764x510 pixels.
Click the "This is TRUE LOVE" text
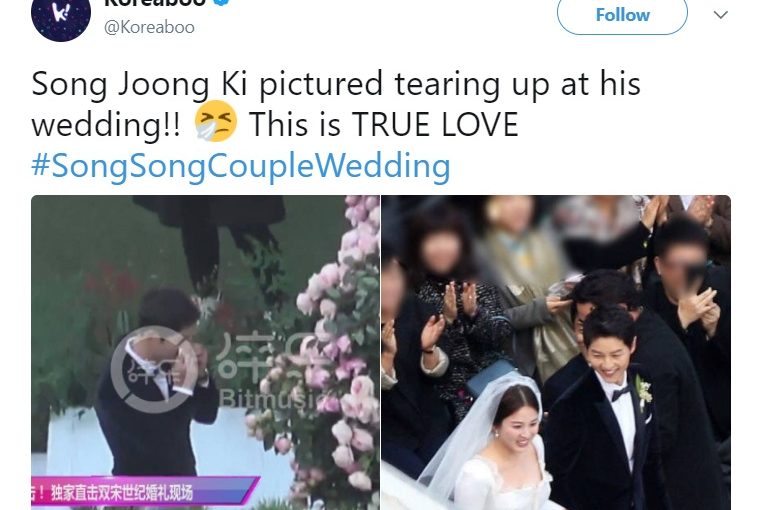coord(384,124)
